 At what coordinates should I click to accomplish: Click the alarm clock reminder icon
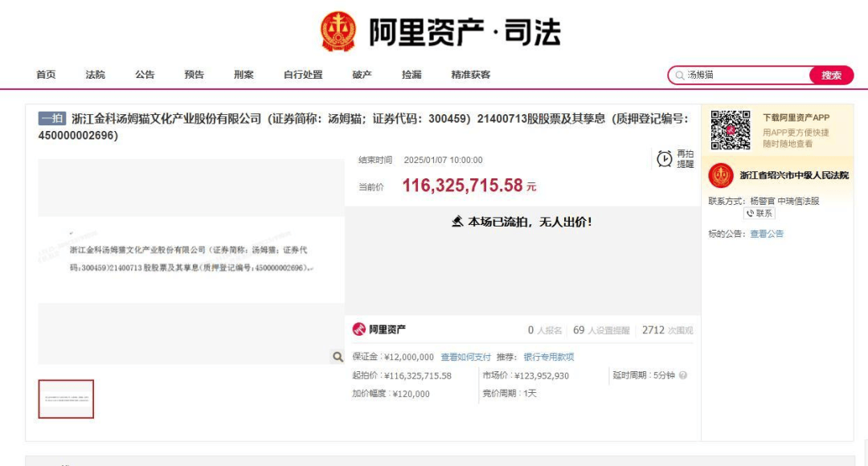665,159
